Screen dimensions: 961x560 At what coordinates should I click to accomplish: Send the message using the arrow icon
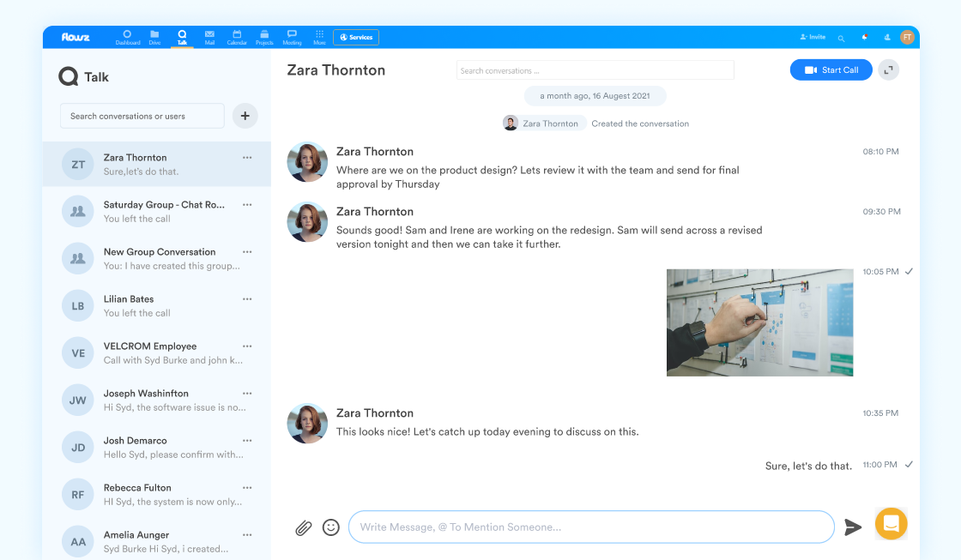pyautogui.click(x=853, y=527)
